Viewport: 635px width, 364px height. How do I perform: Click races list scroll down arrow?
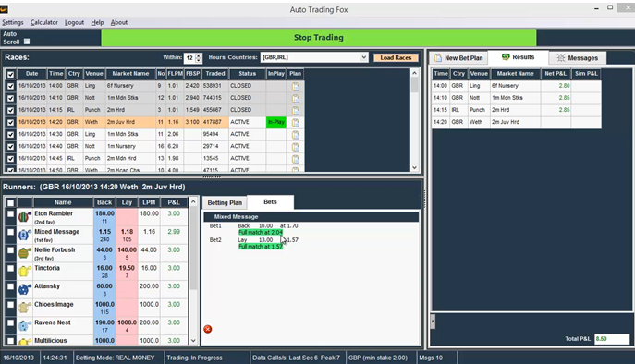click(414, 167)
